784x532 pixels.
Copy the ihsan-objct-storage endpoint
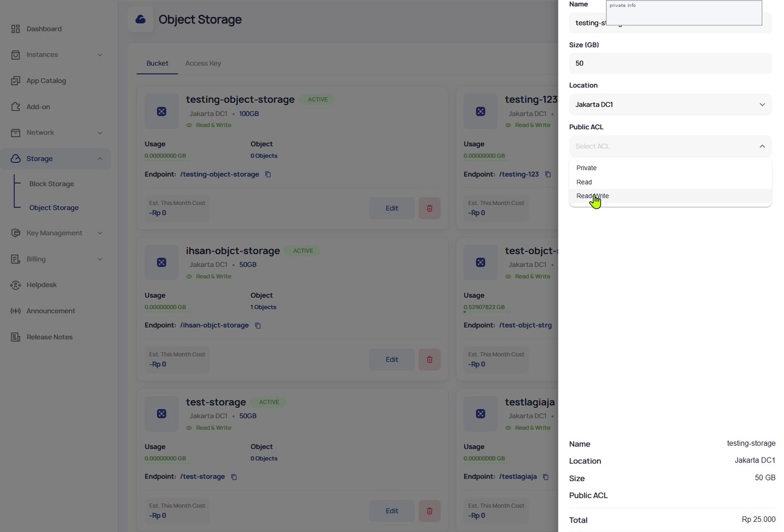pyautogui.click(x=258, y=326)
